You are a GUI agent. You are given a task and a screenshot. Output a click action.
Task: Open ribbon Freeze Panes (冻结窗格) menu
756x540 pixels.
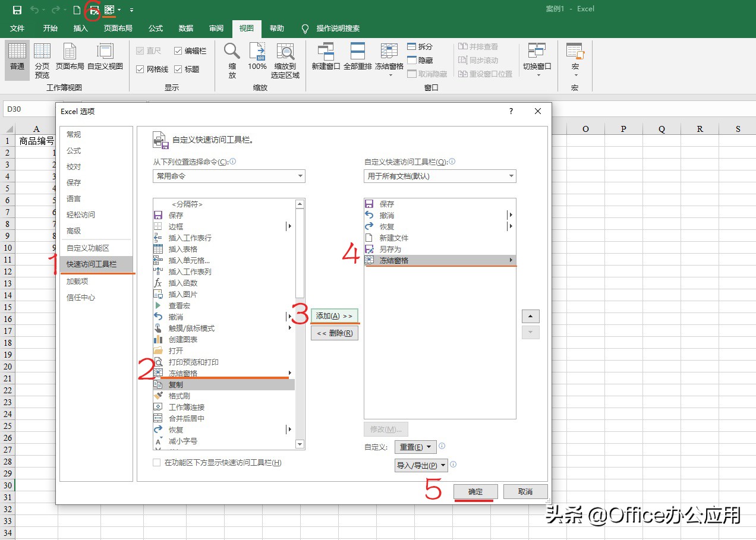389,60
